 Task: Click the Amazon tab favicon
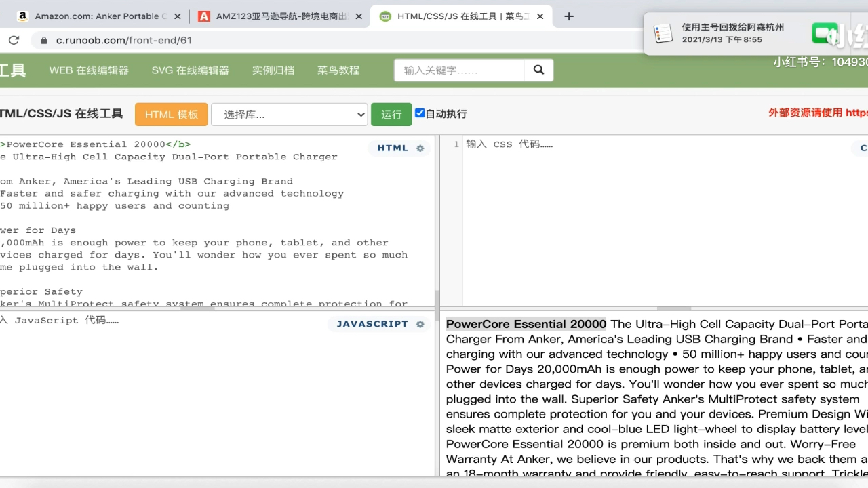22,16
